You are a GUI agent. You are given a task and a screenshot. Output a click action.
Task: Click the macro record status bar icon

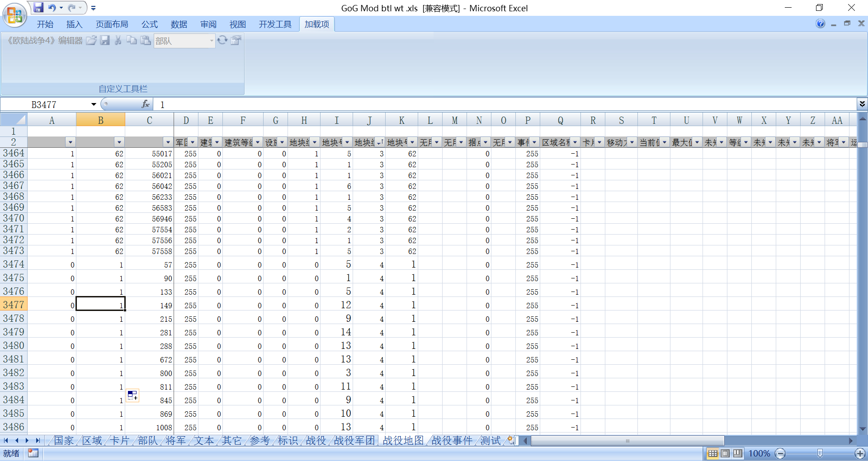(33, 453)
